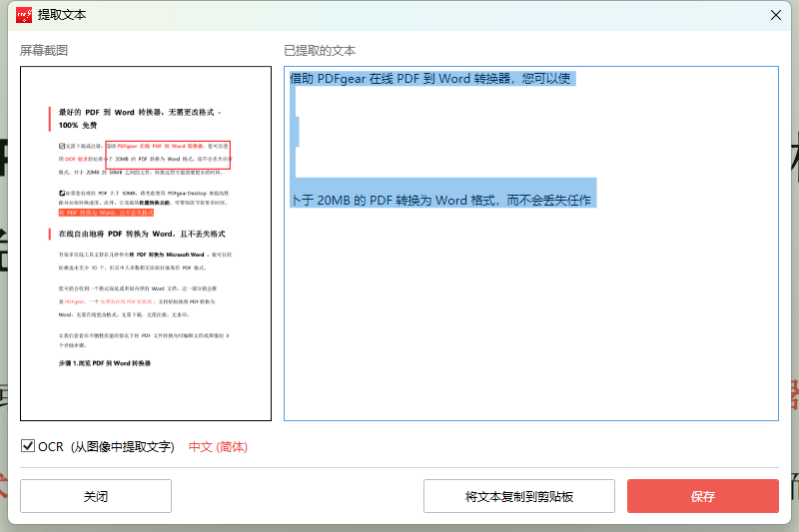The height and width of the screenshot is (532, 799).
Task: Click the red-highlighted line '将 PDF 转换为 Word' in preview
Action: pos(106,213)
